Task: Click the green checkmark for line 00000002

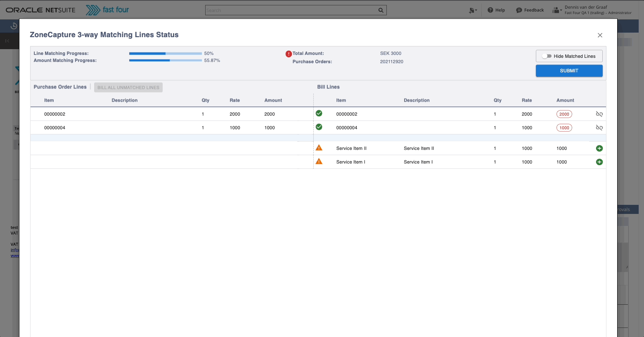Action: pyautogui.click(x=319, y=114)
